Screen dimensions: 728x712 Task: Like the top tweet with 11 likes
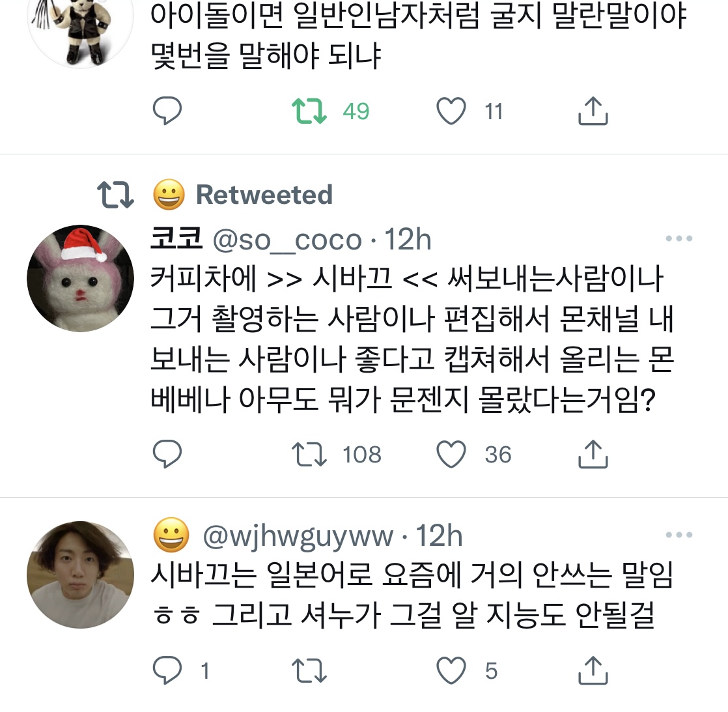coord(451,111)
